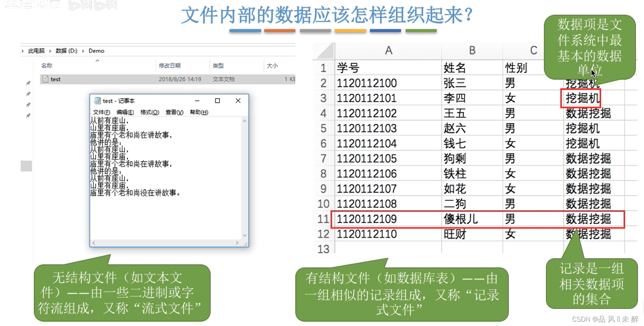The image size is (644, 326).
Task: Click the Notepad icon in test title bar
Action: [97, 101]
